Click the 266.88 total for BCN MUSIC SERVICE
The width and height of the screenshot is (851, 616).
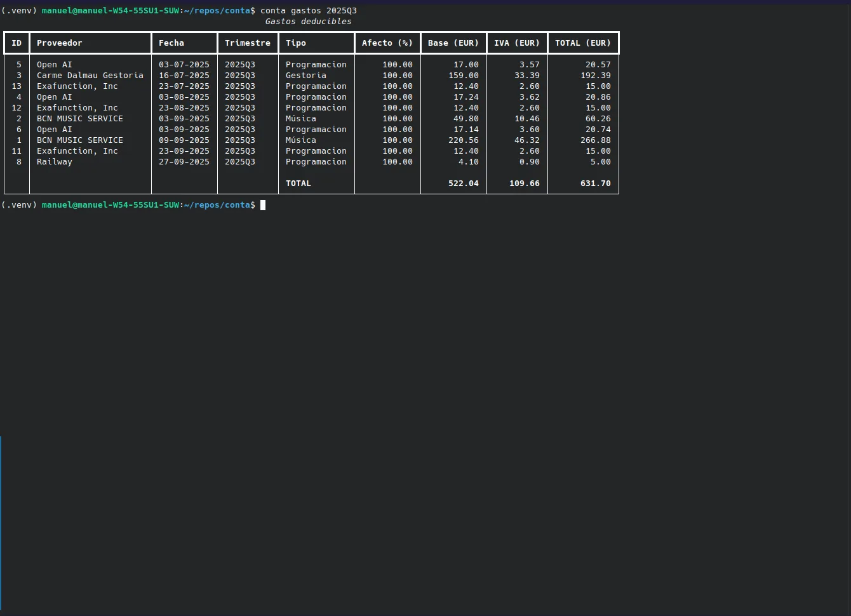pos(596,140)
